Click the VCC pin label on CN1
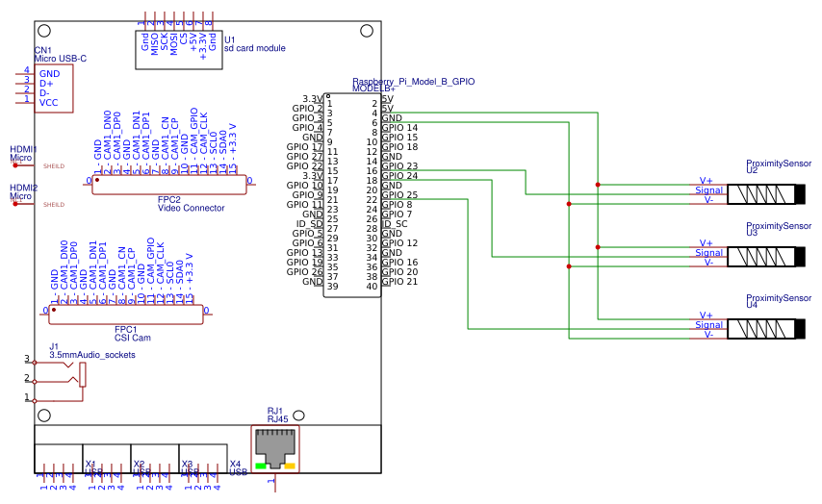The height and width of the screenshot is (504, 822). tap(49, 103)
